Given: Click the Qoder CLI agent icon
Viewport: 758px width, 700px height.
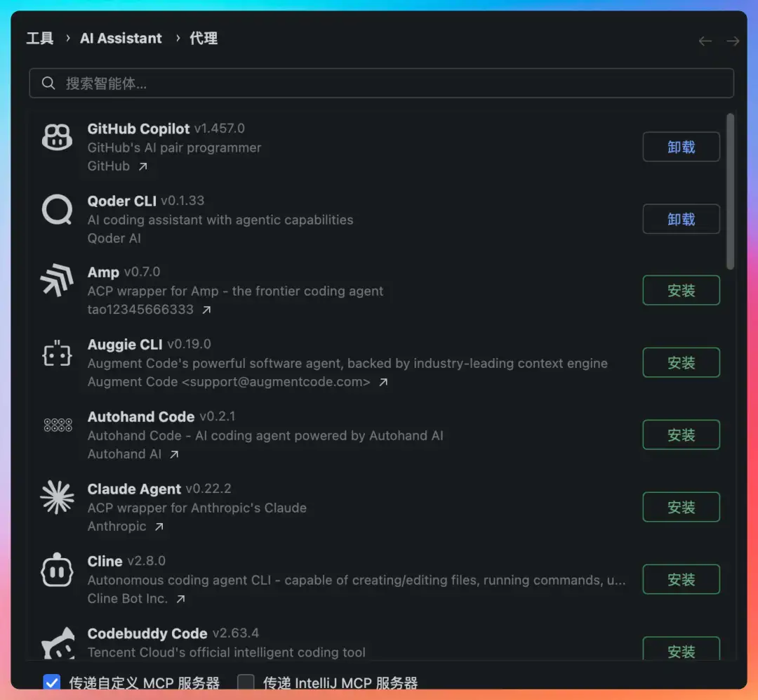Looking at the screenshot, I should (57, 210).
